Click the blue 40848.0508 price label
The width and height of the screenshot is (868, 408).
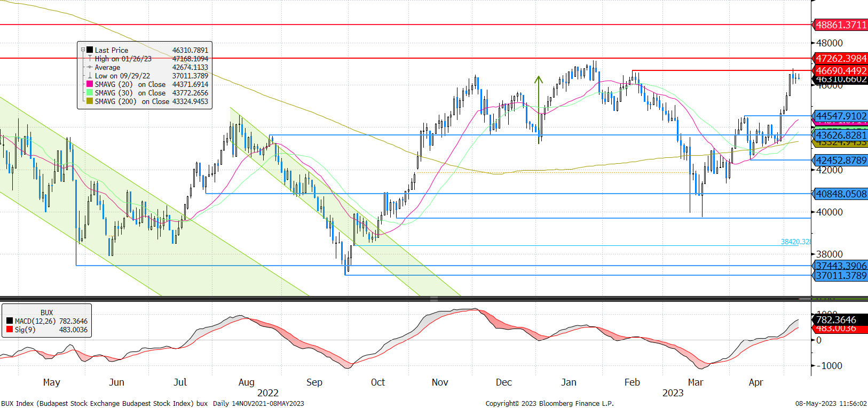click(841, 194)
